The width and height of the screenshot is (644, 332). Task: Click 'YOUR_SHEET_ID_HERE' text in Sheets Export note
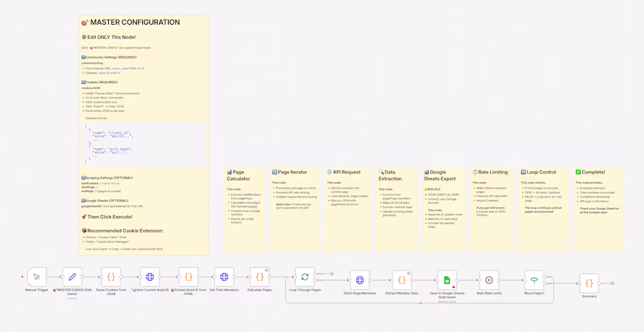[x=443, y=194]
